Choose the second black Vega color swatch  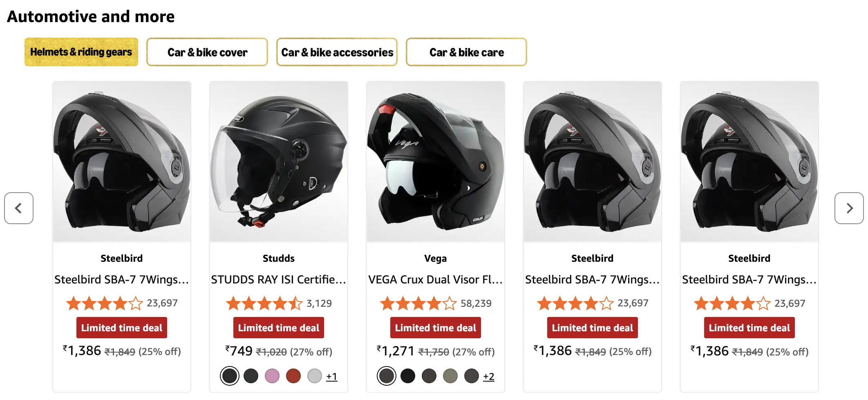pyautogui.click(x=408, y=376)
